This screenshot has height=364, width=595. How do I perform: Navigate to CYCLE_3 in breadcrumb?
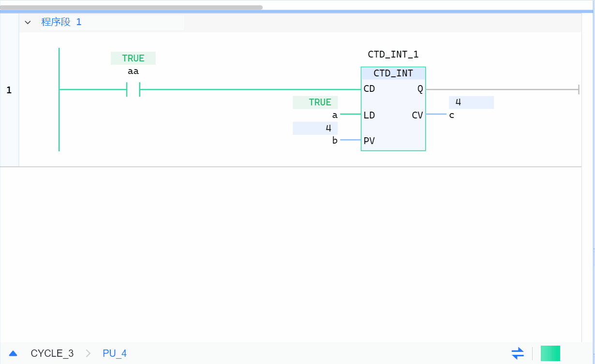point(52,353)
